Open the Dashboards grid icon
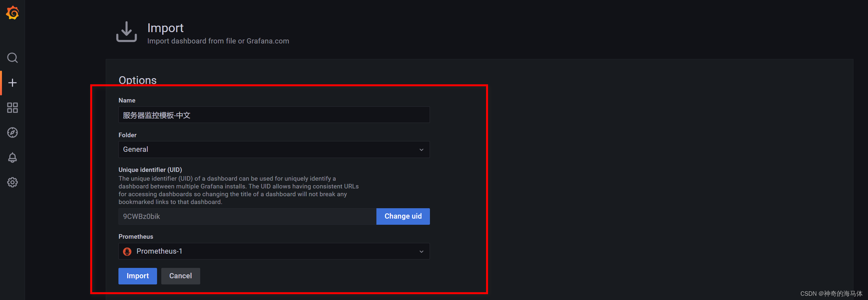This screenshot has height=300, width=868. 12,108
